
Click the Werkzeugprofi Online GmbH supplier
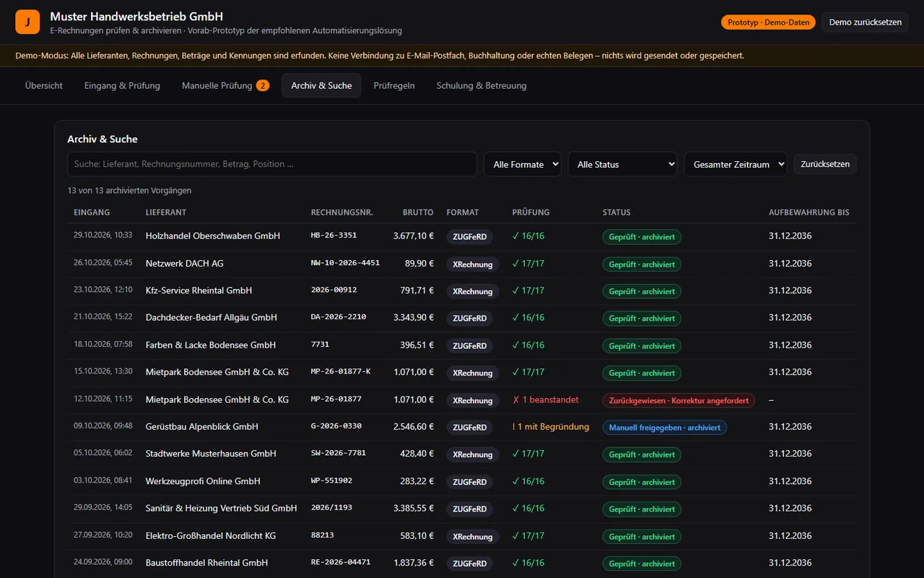click(x=203, y=481)
